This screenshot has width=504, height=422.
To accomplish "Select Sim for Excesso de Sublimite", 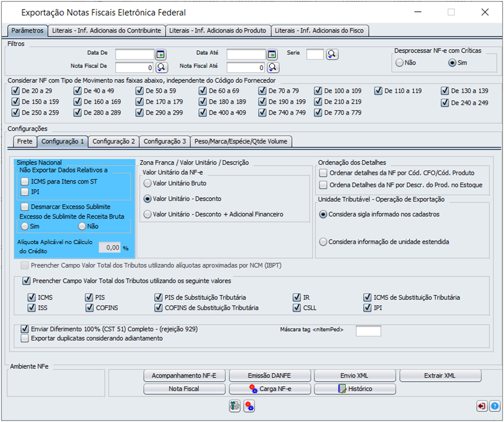I will [25, 226].
